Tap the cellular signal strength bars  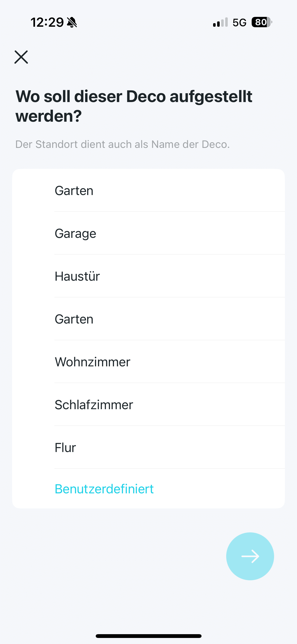(220, 22)
